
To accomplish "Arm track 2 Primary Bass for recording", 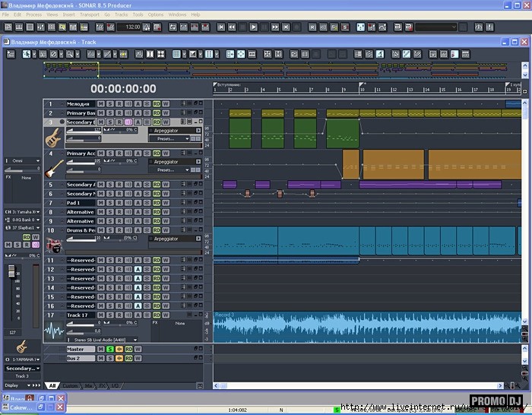I will [x=119, y=112].
